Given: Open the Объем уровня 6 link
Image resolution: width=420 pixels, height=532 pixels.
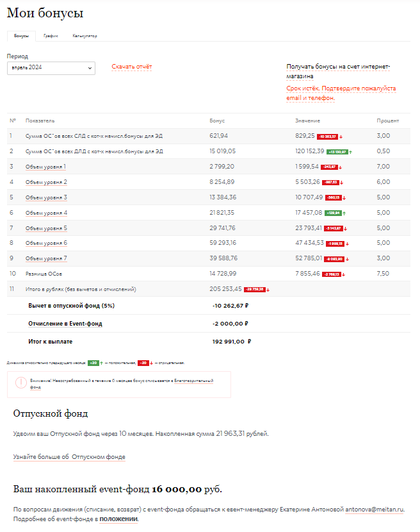Looking at the screenshot, I should [x=46, y=244].
